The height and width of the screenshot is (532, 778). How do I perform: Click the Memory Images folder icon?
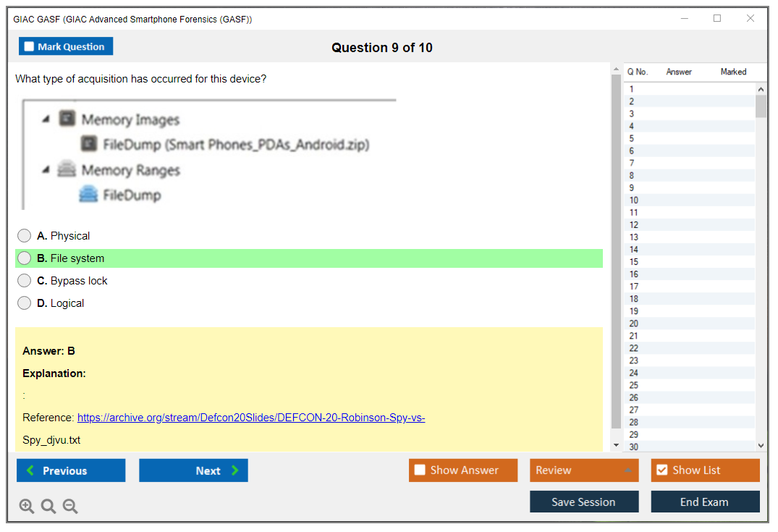(67, 119)
